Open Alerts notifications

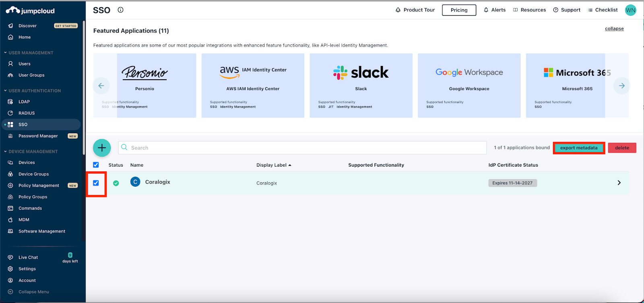[x=495, y=10]
